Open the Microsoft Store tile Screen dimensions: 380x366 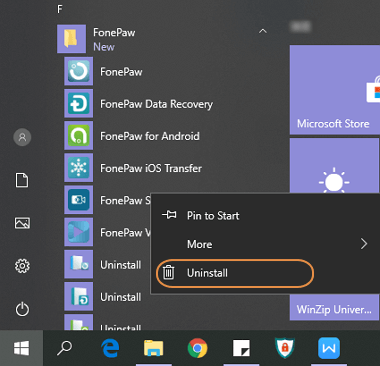click(335, 90)
